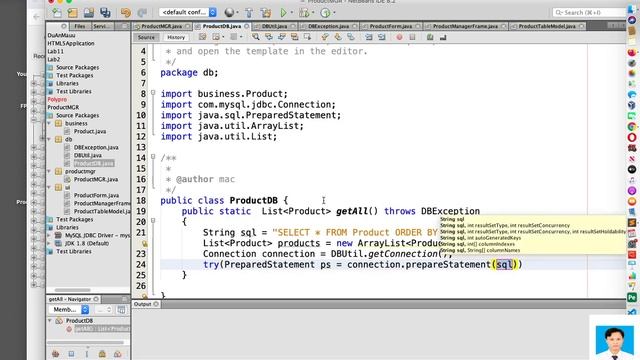The width and height of the screenshot is (640, 360).
Task: Open DBUtil.java in the project tree
Action: point(88,156)
